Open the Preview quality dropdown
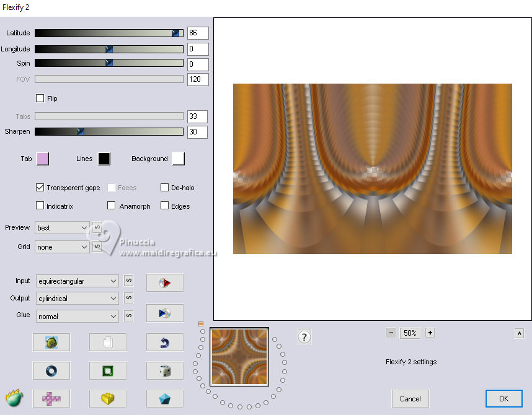The width and height of the screenshot is (532, 415). (x=62, y=228)
